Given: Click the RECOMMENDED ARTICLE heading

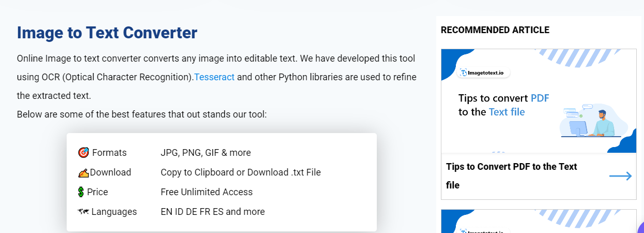Looking at the screenshot, I should [x=495, y=30].
